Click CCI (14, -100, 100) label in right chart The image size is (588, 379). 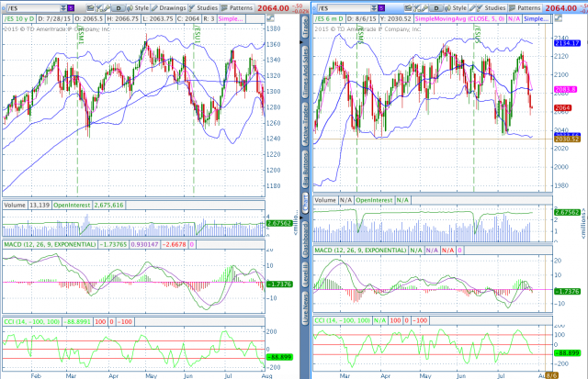[x=343, y=320]
